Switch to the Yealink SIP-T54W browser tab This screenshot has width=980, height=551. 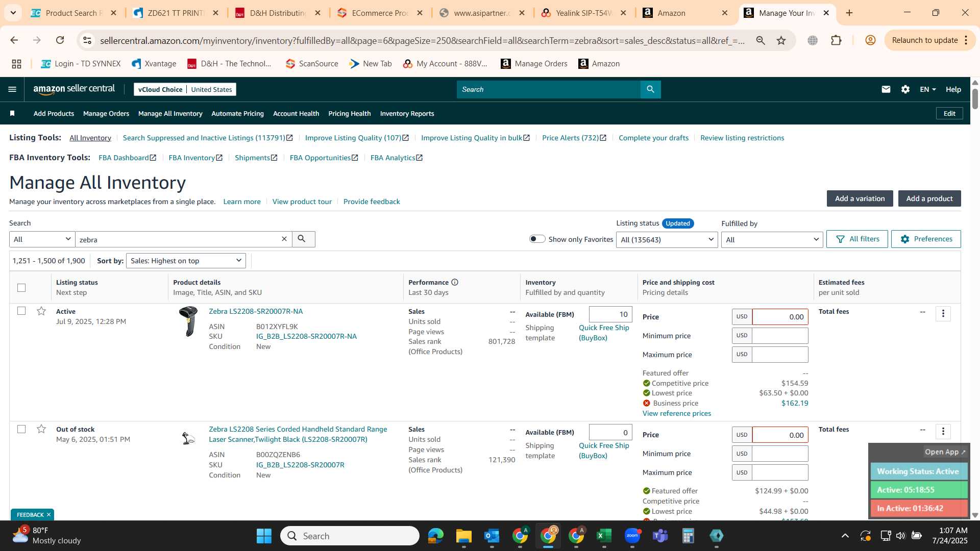tap(584, 13)
